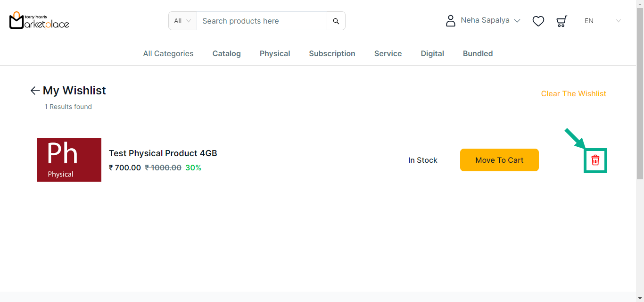The image size is (644, 302).
Task: Click the Search products here field
Action: pyautogui.click(x=262, y=21)
